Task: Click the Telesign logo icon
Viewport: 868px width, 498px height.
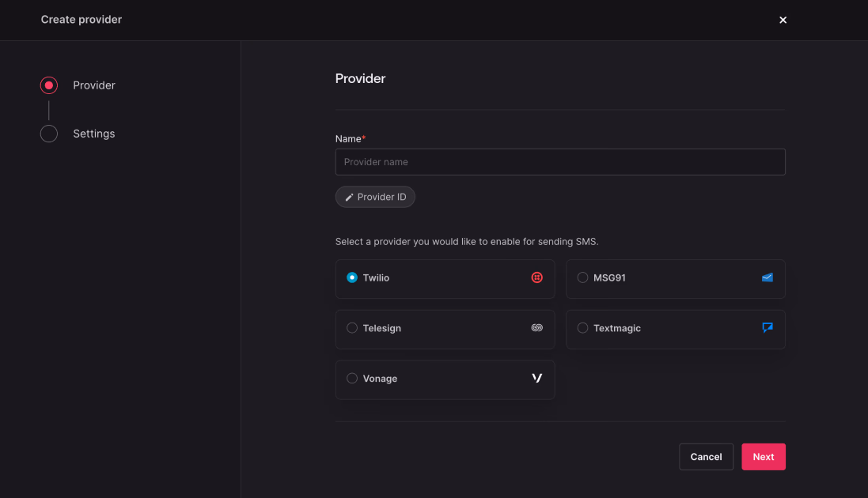Action: click(537, 328)
